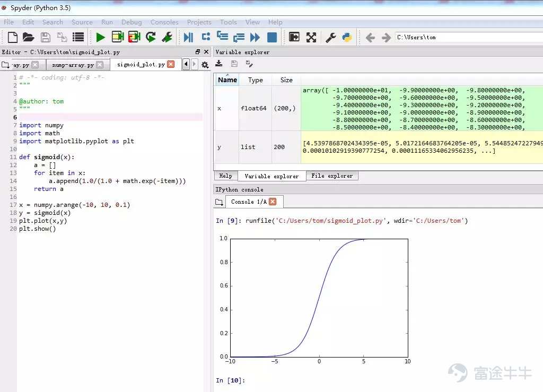Screen dimensions: 543x392
Task: Open the editor options gear menu
Action: click(205, 65)
